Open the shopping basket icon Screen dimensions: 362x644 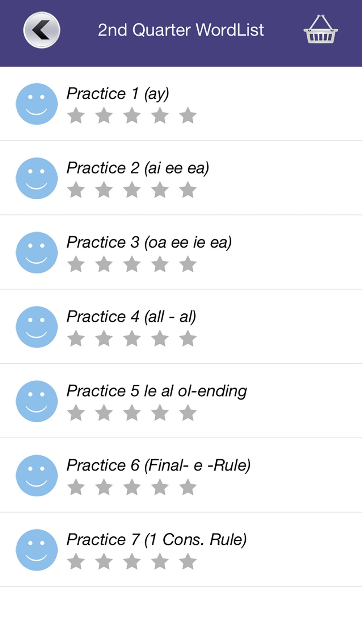click(x=320, y=29)
